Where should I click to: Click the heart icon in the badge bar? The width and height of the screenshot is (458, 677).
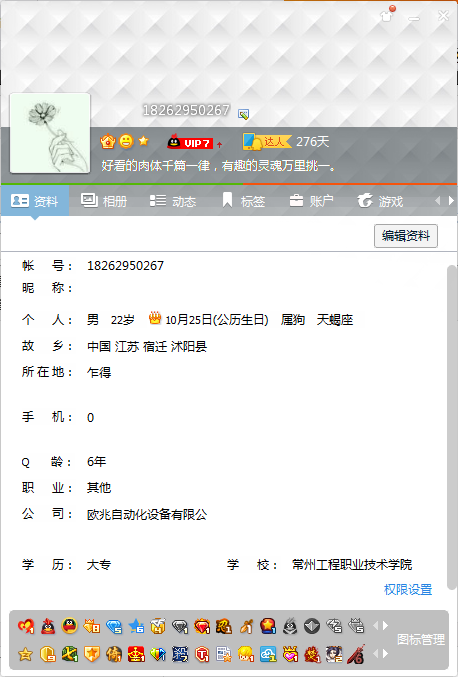(25, 626)
